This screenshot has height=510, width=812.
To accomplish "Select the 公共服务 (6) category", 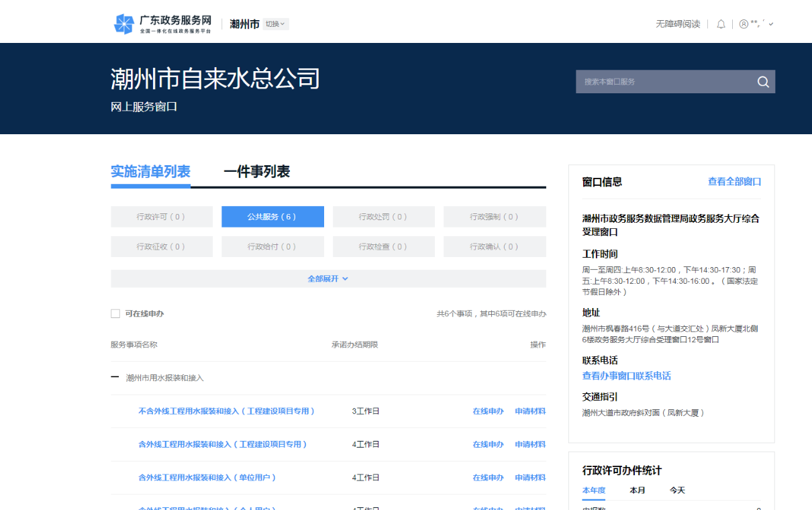I will click(x=272, y=217).
